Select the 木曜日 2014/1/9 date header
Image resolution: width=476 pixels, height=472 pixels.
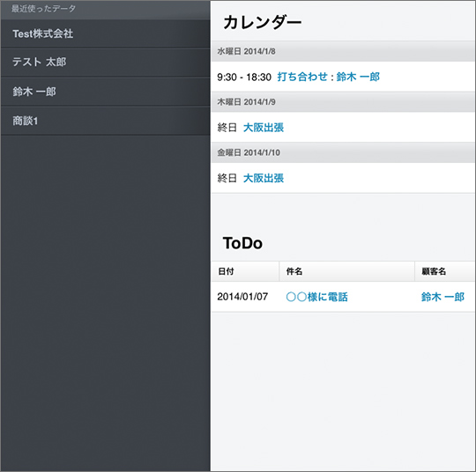(344, 102)
